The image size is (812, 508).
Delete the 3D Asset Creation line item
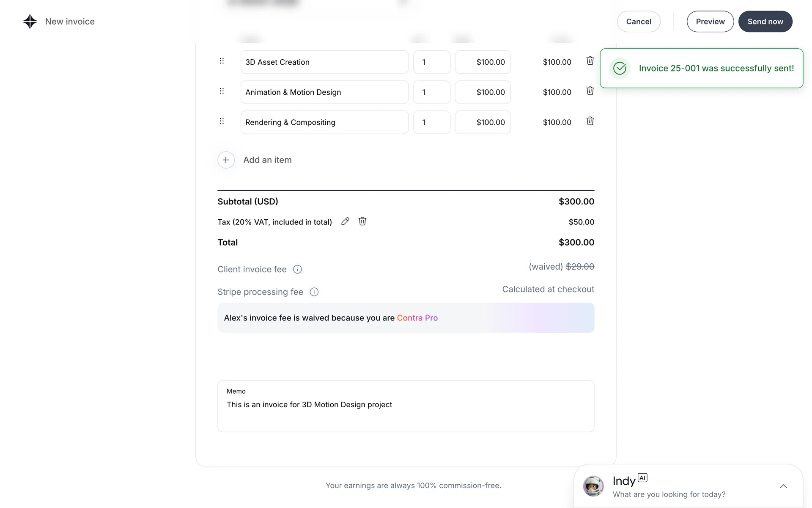(590, 61)
